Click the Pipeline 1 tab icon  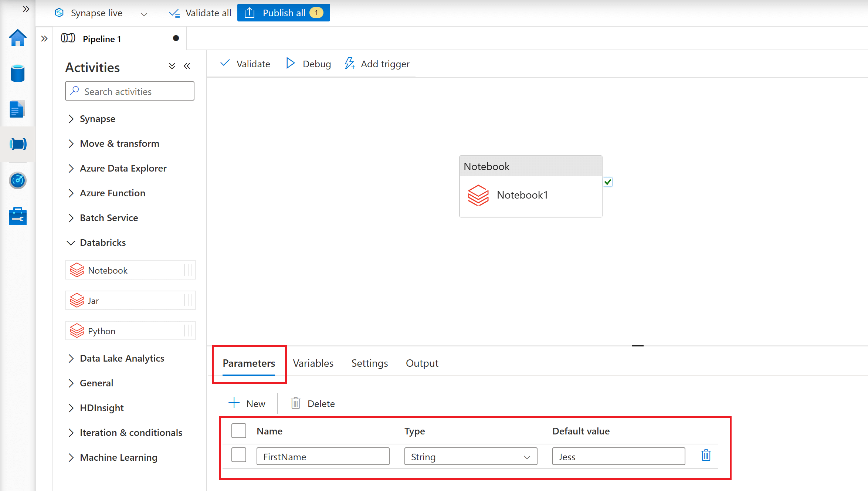coord(68,38)
